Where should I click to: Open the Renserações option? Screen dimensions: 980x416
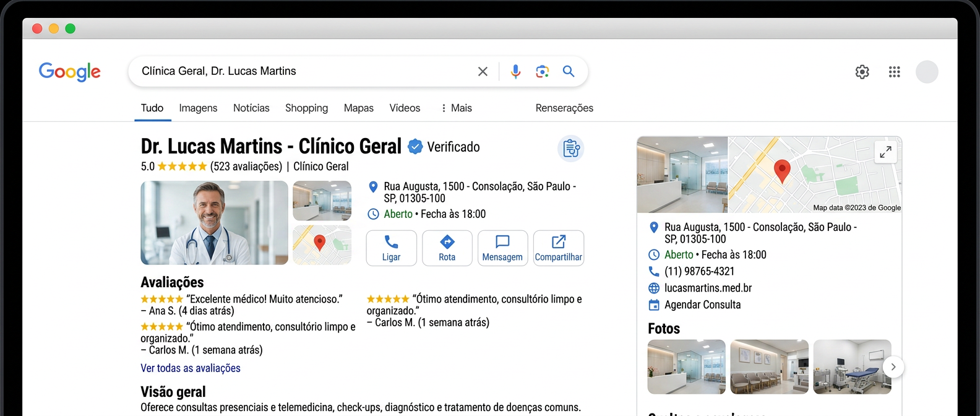pyautogui.click(x=564, y=108)
